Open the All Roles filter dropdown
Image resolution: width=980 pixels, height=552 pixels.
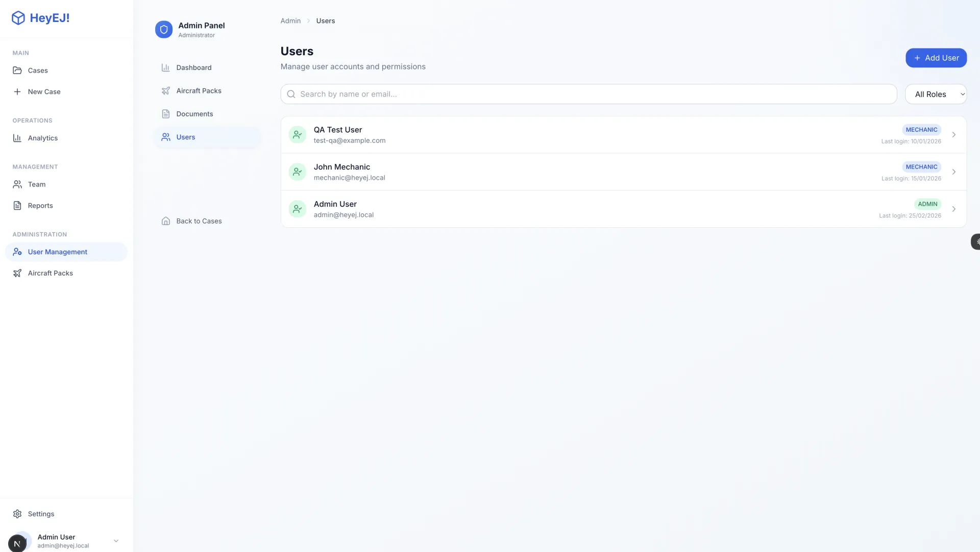(936, 94)
